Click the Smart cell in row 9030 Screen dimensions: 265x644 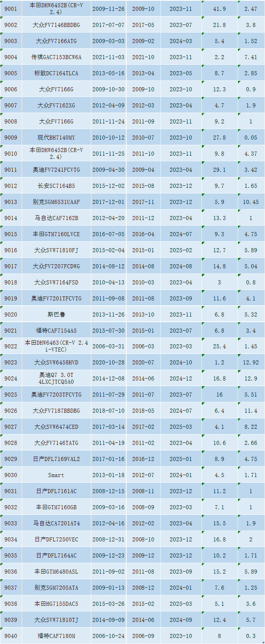(x=56, y=475)
